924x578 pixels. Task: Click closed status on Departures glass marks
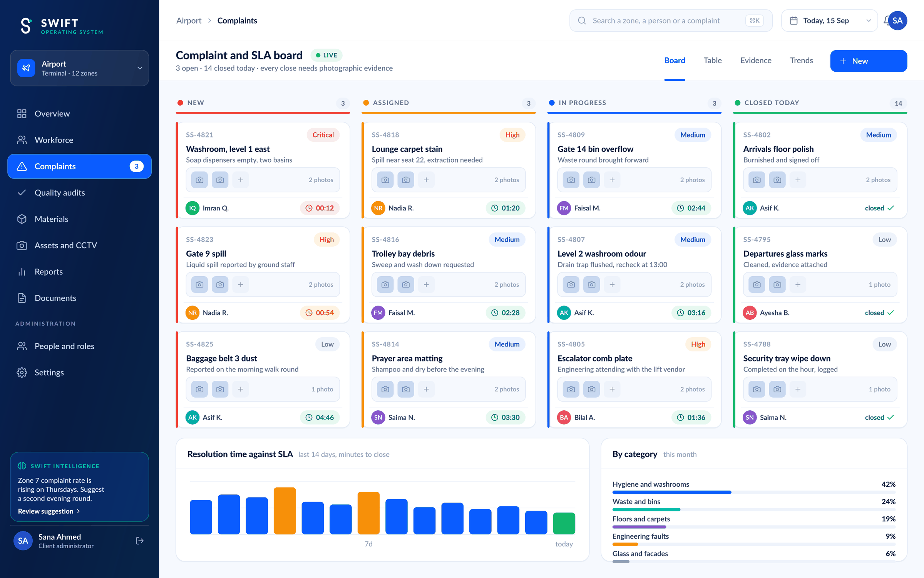[879, 313]
